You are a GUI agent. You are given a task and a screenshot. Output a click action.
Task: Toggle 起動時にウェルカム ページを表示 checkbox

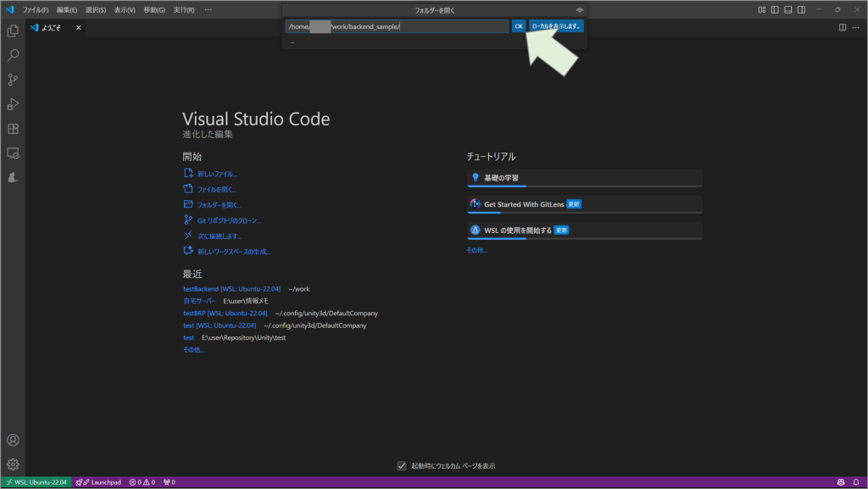pos(402,466)
